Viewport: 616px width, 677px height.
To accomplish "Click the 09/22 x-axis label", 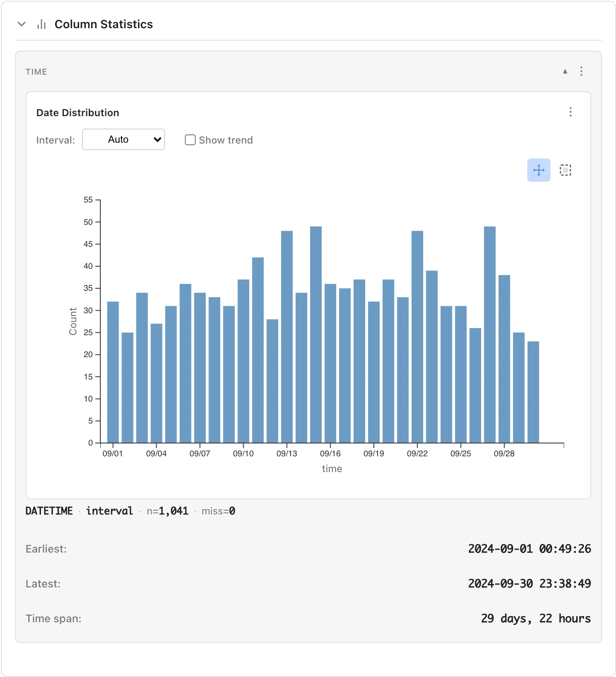I will (x=417, y=454).
